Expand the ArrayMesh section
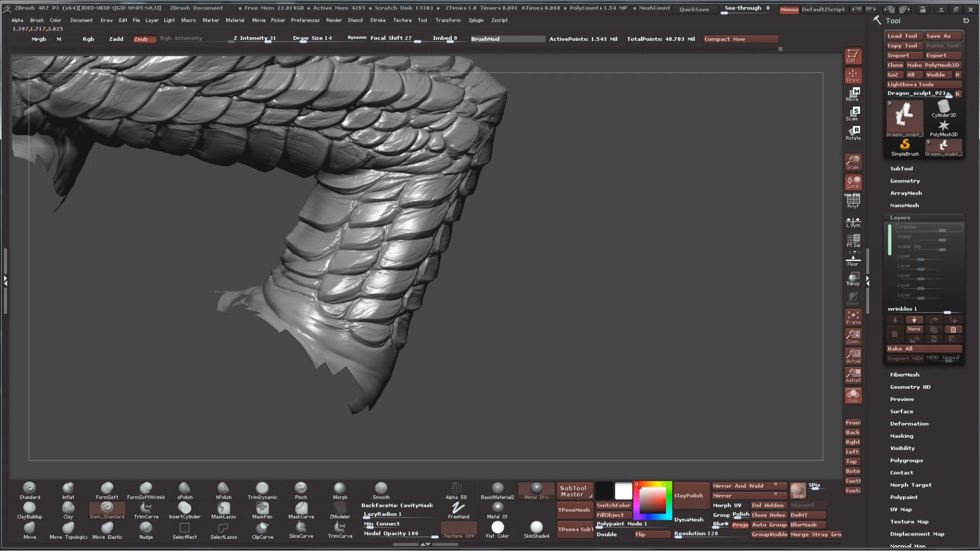Viewport: 980px width, 551px height. pyautogui.click(x=906, y=193)
